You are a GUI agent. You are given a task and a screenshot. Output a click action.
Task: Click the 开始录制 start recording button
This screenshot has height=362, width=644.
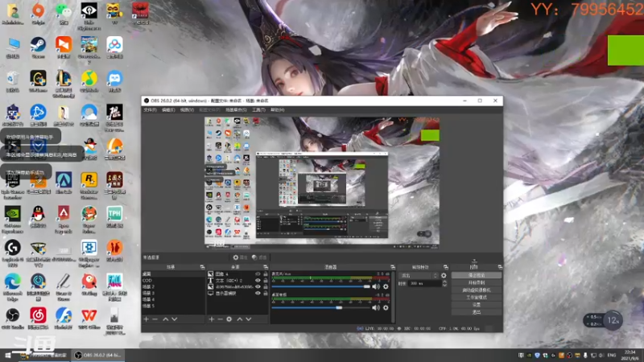tap(477, 283)
